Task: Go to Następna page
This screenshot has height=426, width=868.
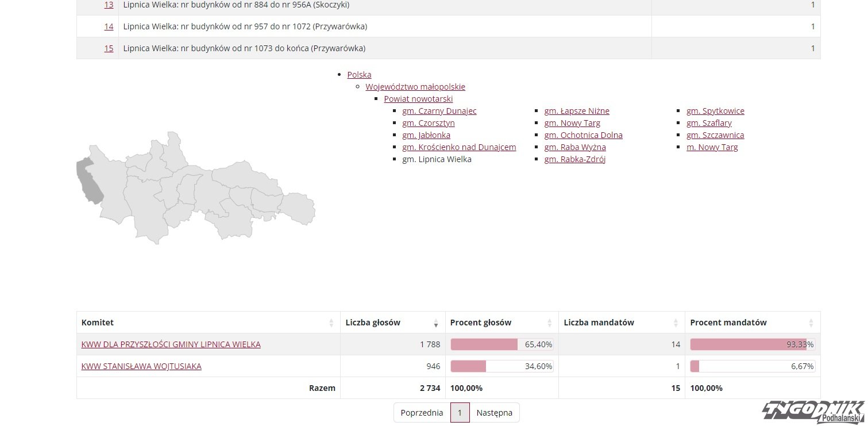Action: pyautogui.click(x=494, y=413)
